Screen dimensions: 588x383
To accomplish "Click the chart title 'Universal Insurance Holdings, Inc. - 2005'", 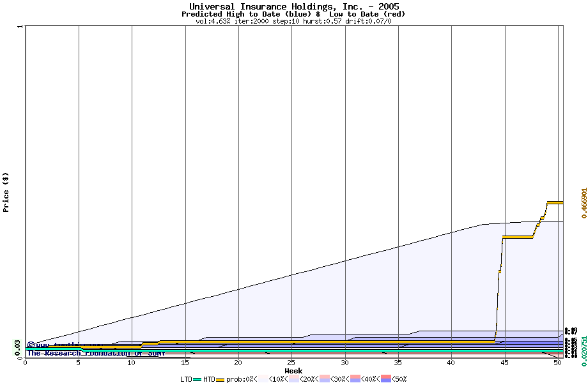I will point(294,6).
